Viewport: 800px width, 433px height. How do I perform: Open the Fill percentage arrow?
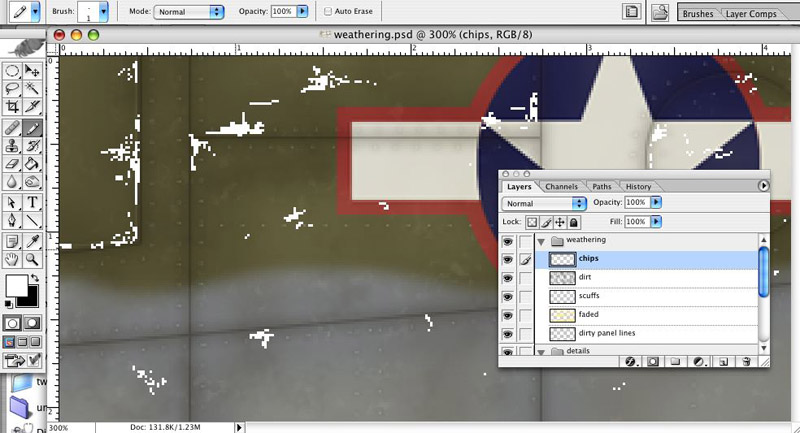coord(656,222)
